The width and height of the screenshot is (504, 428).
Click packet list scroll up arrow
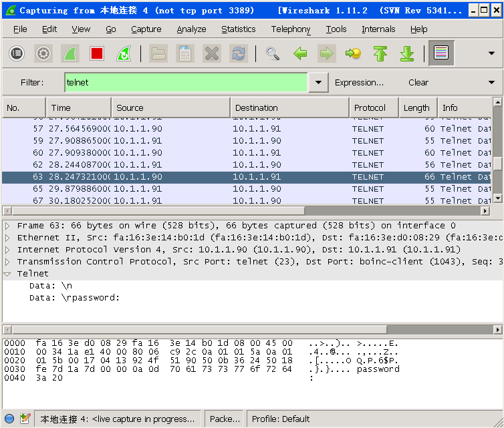pyautogui.click(x=497, y=102)
